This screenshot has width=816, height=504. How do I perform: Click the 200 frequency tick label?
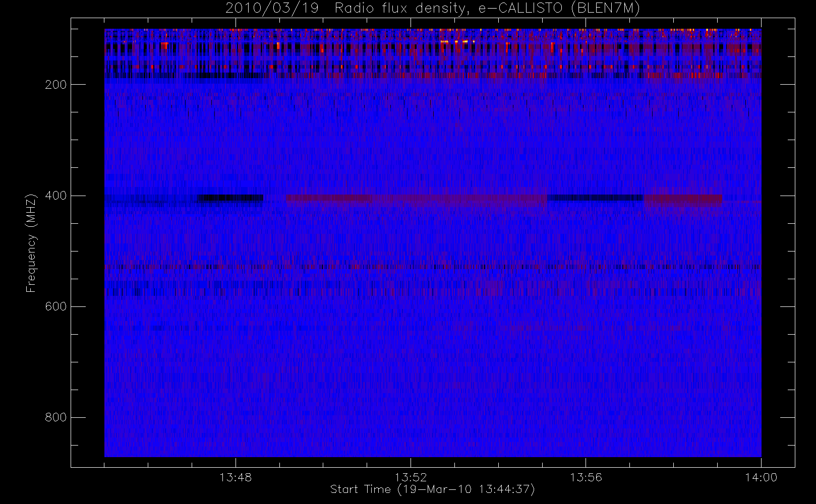(56, 85)
